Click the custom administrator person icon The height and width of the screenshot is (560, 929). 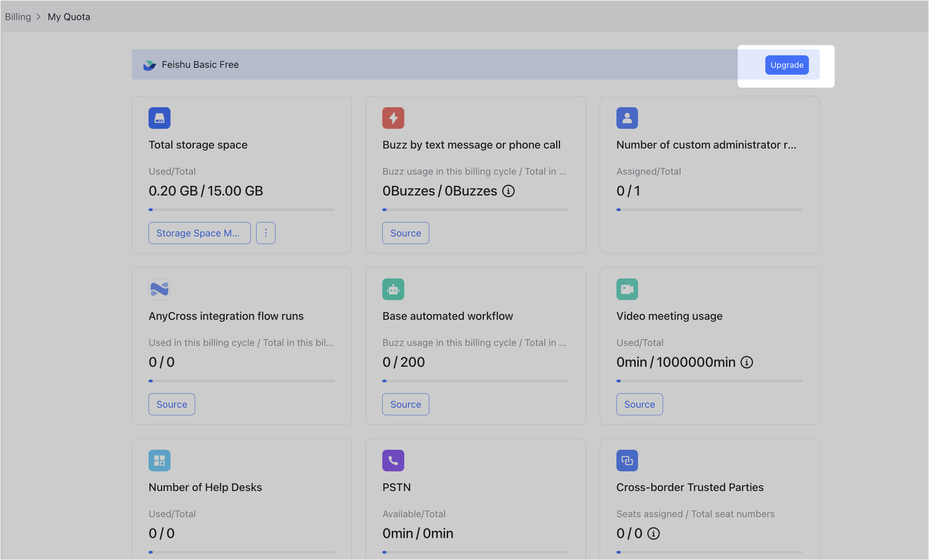tap(627, 118)
